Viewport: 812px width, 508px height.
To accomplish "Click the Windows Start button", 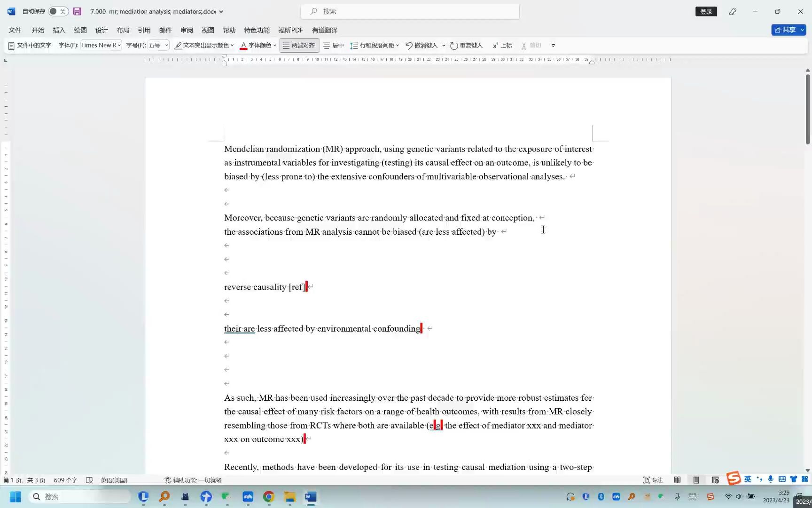I will [x=16, y=497].
